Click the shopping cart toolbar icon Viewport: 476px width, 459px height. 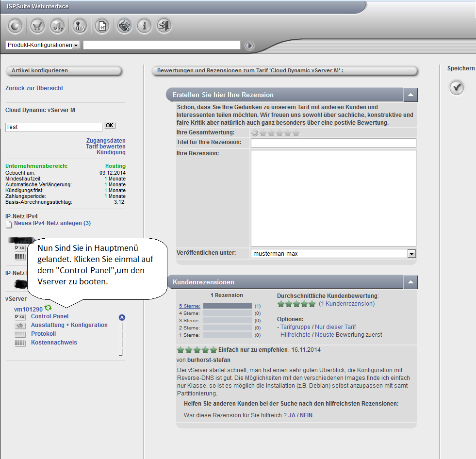tap(37, 26)
